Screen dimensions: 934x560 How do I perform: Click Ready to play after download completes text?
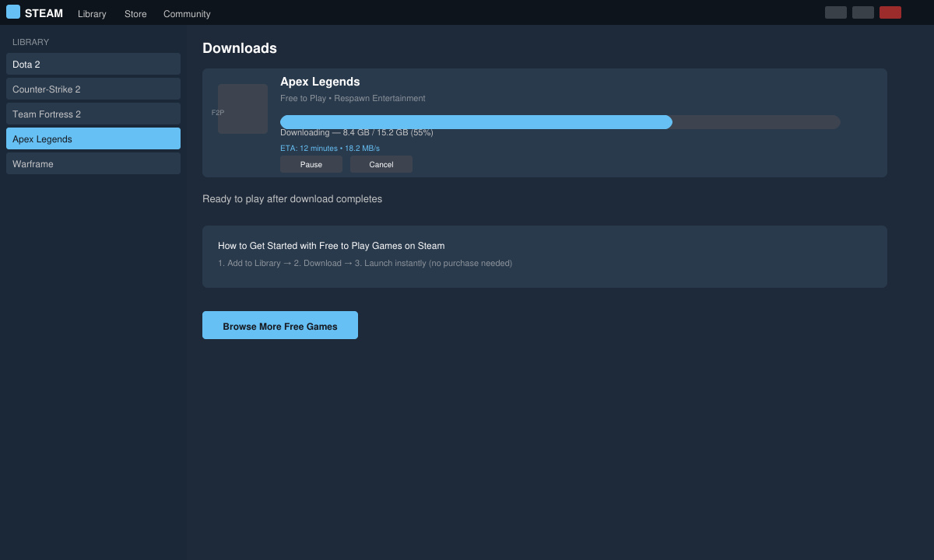tap(293, 199)
